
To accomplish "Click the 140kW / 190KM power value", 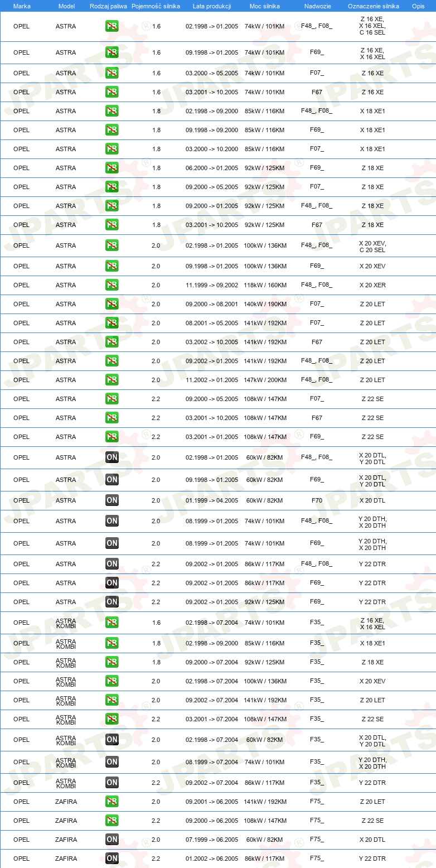I will point(264,304).
